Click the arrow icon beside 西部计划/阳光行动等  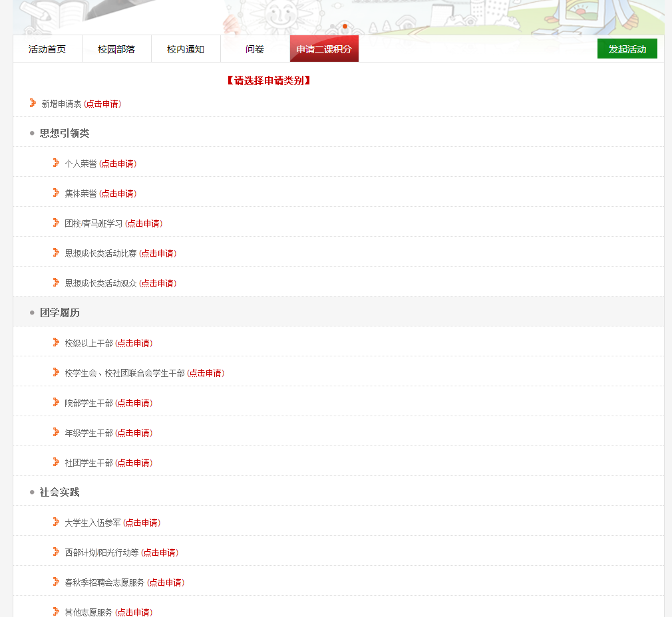point(56,552)
